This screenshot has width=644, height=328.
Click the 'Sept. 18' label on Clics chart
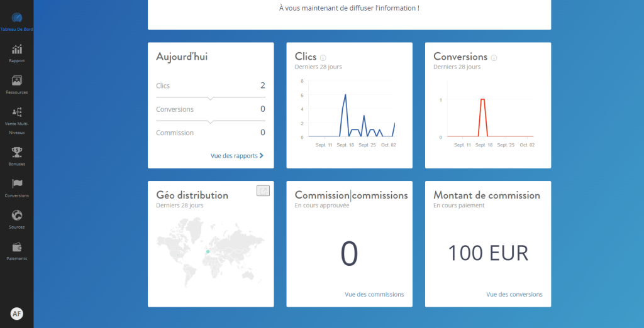click(345, 145)
